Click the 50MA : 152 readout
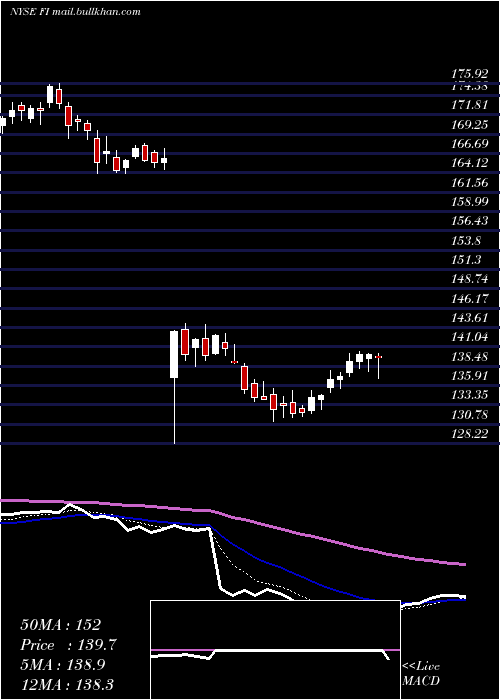Viewport: 500px width, 700px height. [x=61, y=625]
